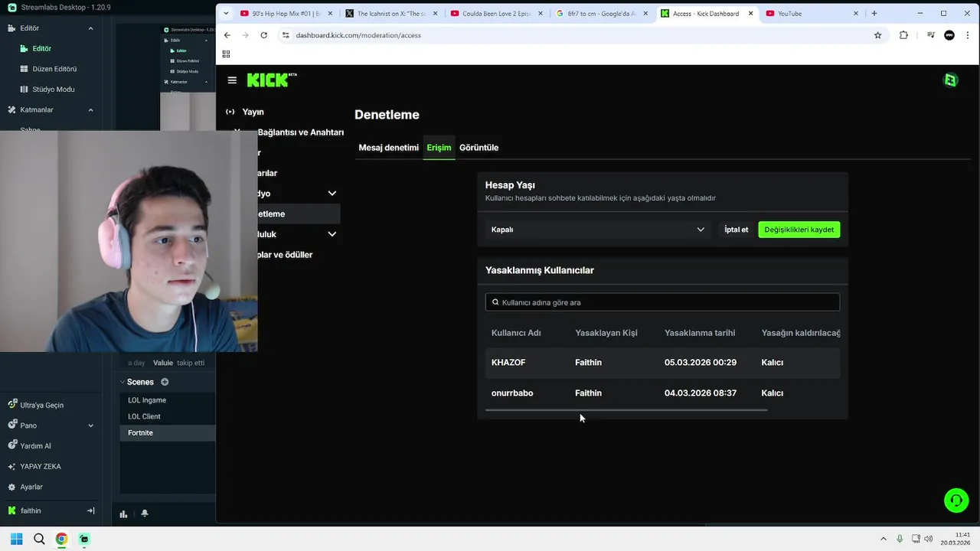Switch to the Mesaj denetimi tab
The image size is (980, 551).
(388, 148)
